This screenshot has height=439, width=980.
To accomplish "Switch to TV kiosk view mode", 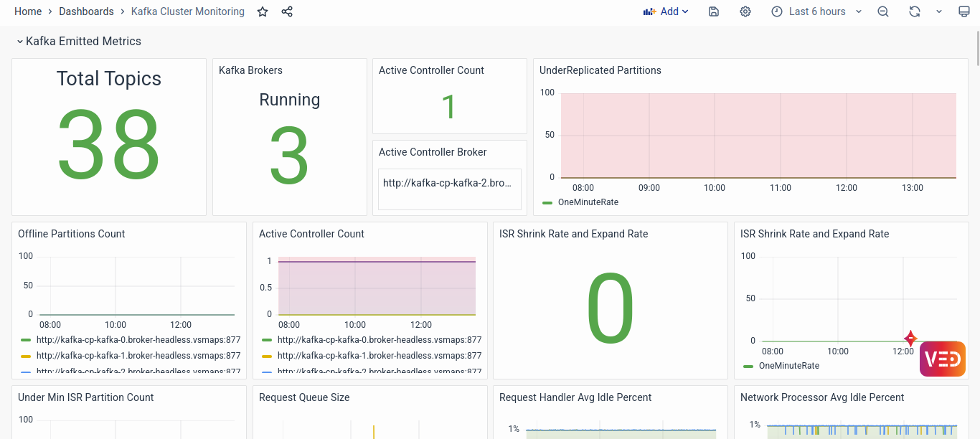I will (x=963, y=11).
